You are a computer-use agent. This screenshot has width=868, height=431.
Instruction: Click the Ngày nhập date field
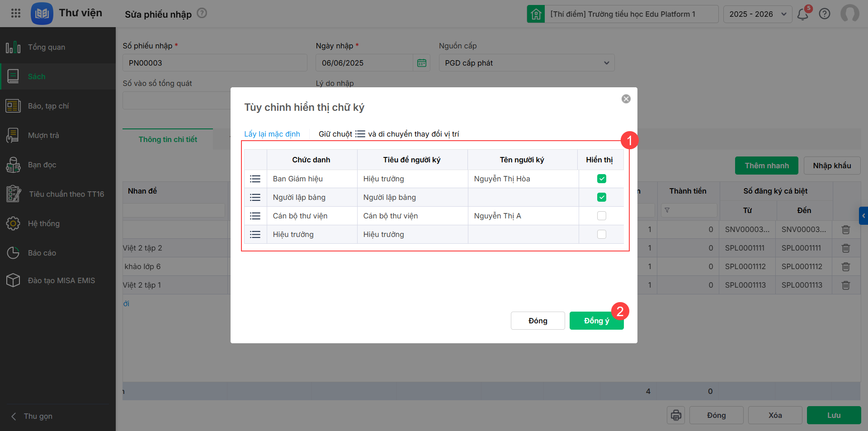[x=364, y=63]
